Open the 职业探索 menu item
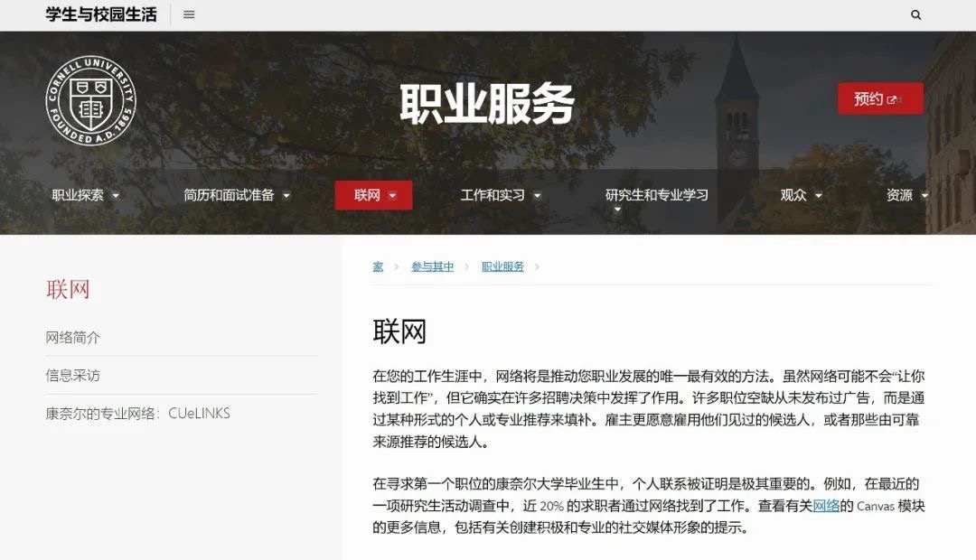The image size is (976, 560). tap(78, 195)
